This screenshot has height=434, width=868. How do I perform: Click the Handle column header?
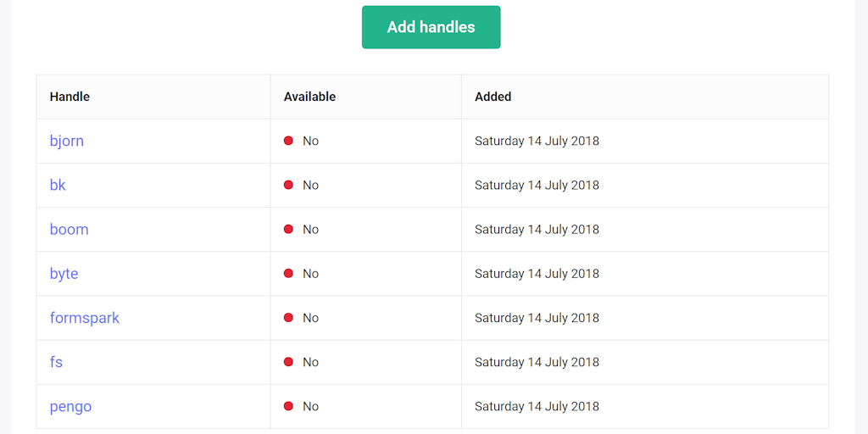click(x=70, y=97)
